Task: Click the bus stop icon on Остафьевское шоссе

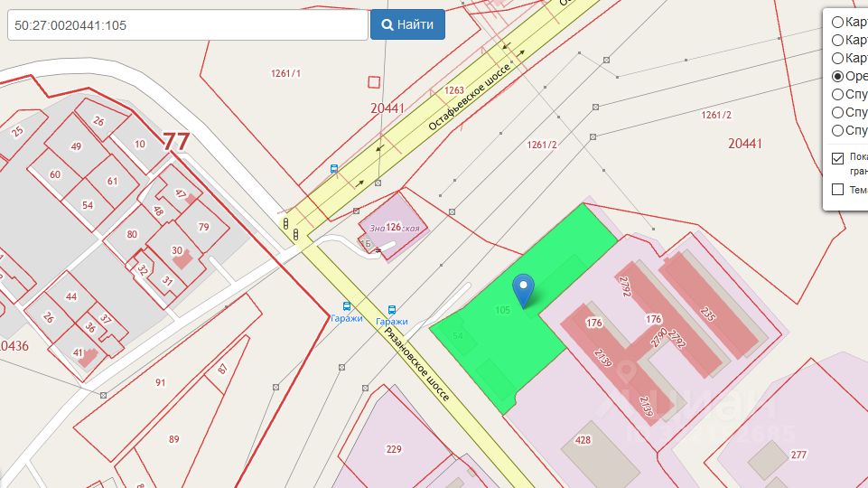Action: 334,169
